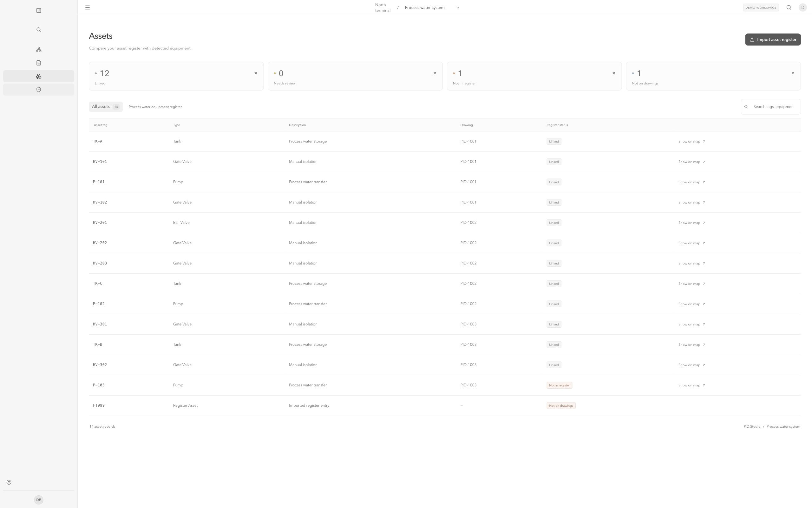Open Not in register card arrow
The image size is (812, 508).
[614, 73]
